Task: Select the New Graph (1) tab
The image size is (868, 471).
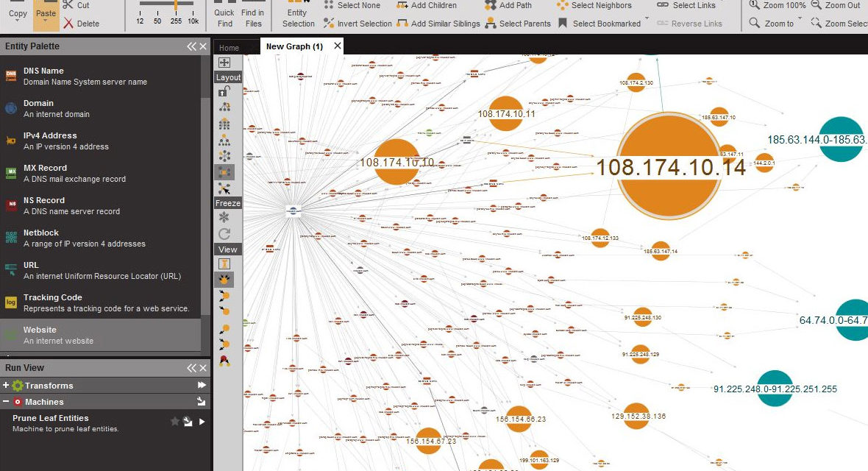Action: pos(294,46)
